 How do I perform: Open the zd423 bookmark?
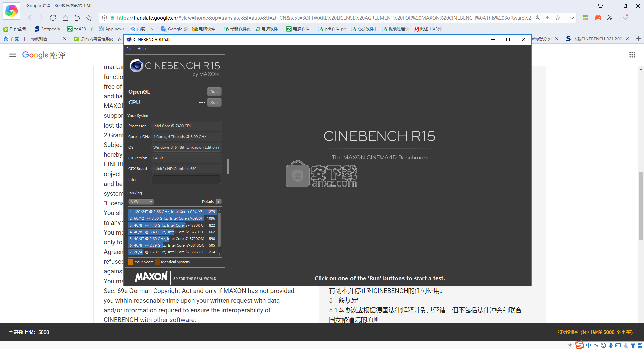[80, 29]
